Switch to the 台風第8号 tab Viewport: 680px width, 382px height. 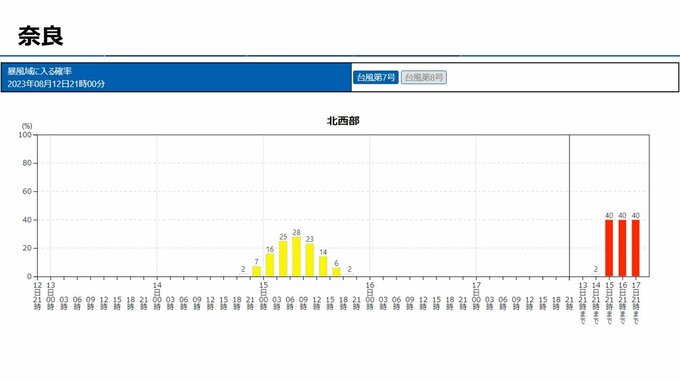(x=424, y=78)
